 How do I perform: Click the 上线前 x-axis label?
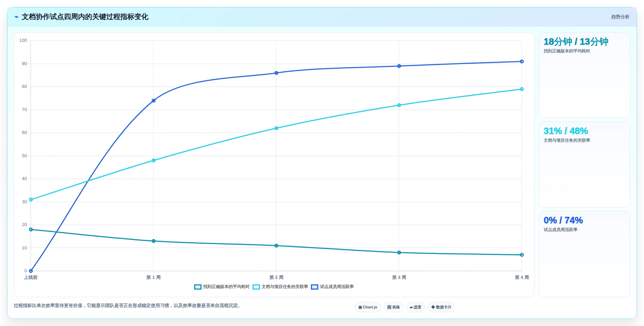(x=31, y=277)
